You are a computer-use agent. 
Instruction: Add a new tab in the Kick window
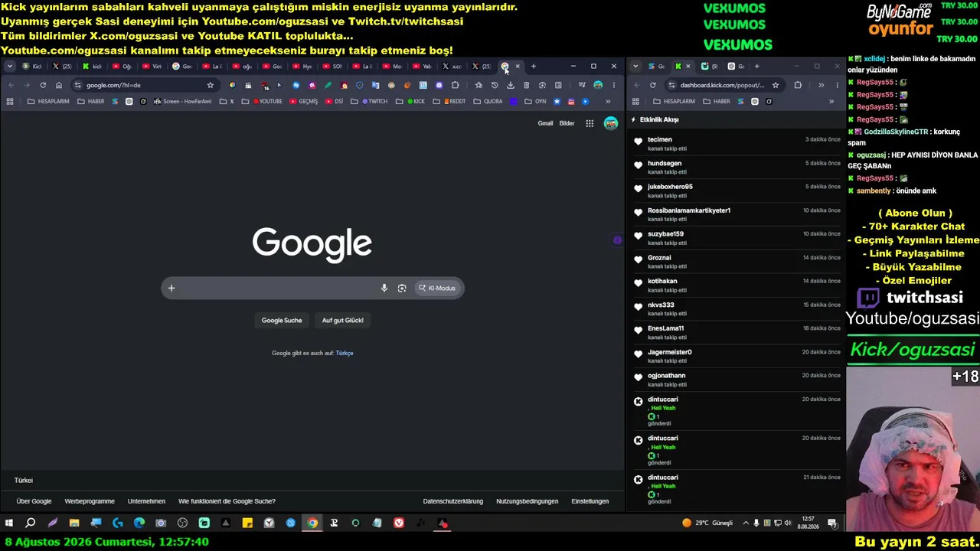(x=757, y=67)
